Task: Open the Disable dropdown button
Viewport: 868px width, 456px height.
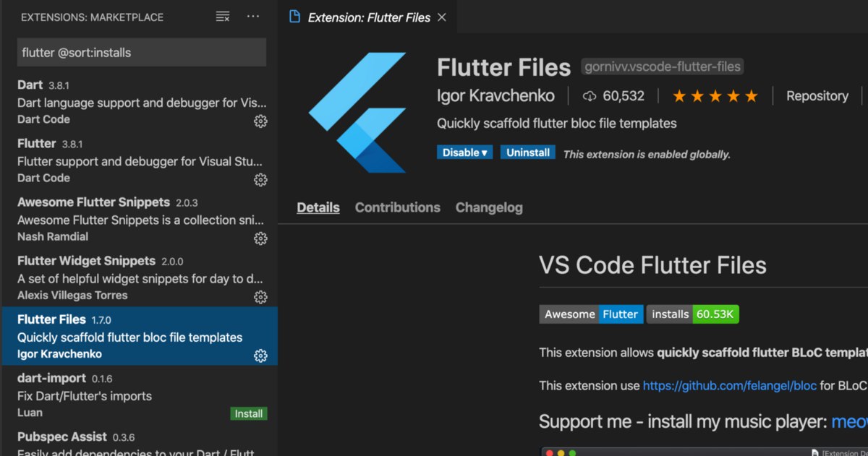Action: click(464, 152)
